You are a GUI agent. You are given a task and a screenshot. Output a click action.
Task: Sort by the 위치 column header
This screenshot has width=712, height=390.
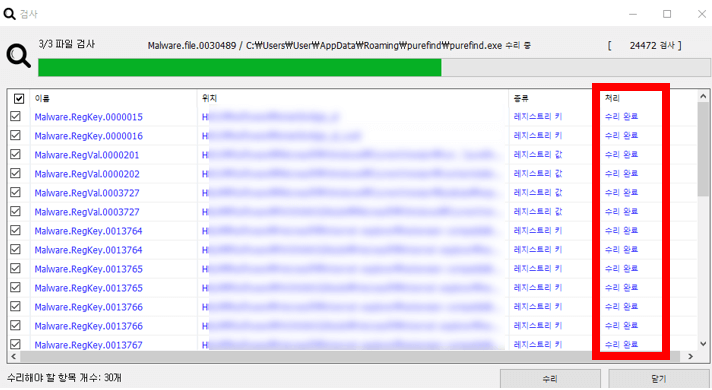pyautogui.click(x=209, y=98)
